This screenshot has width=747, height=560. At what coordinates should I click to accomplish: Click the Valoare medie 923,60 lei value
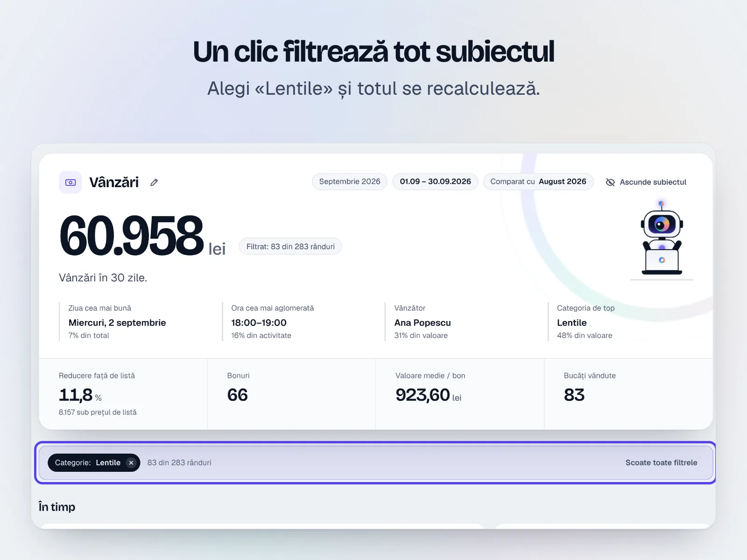click(428, 395)
